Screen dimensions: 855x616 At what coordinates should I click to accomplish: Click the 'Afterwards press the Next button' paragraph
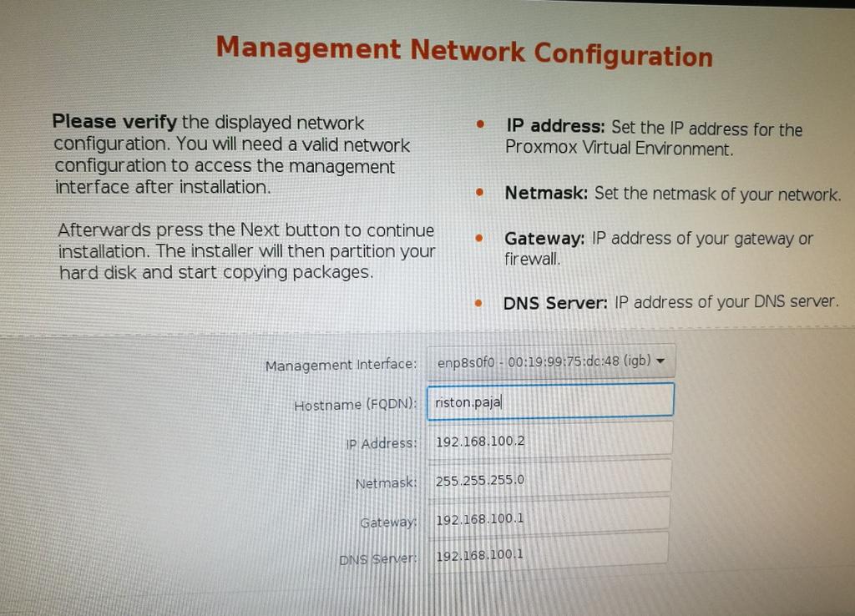coord(246,250)
